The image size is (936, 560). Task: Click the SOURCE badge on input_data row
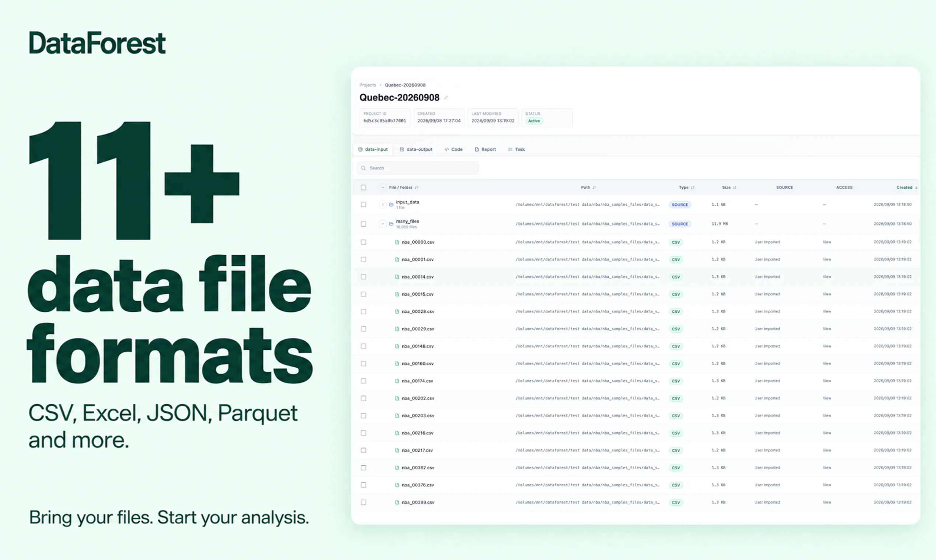[680, 204]
